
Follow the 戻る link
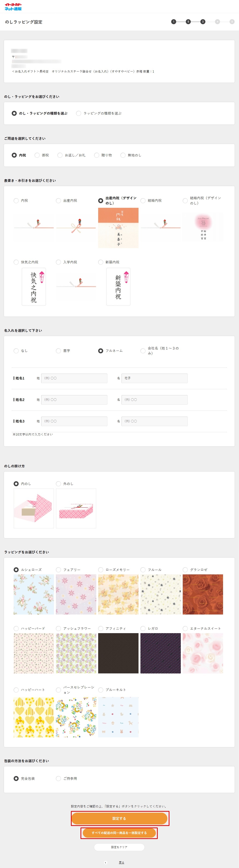[122, 863]
